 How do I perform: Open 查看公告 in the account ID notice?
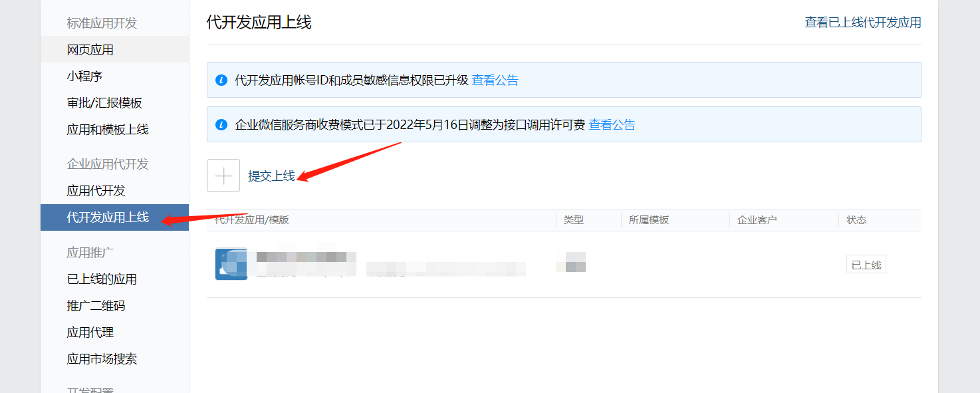[x=495, y=80]
